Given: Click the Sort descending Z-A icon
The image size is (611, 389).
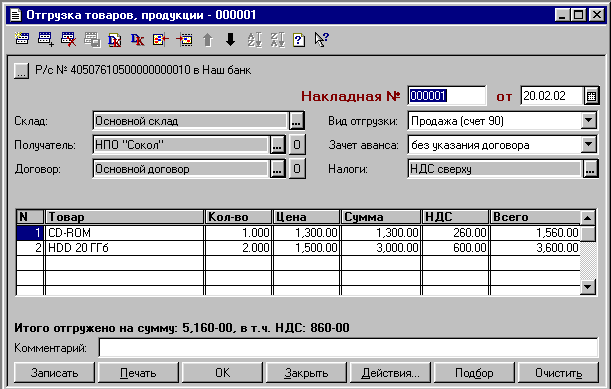Looking at the screenshot, I should point(277,40).
